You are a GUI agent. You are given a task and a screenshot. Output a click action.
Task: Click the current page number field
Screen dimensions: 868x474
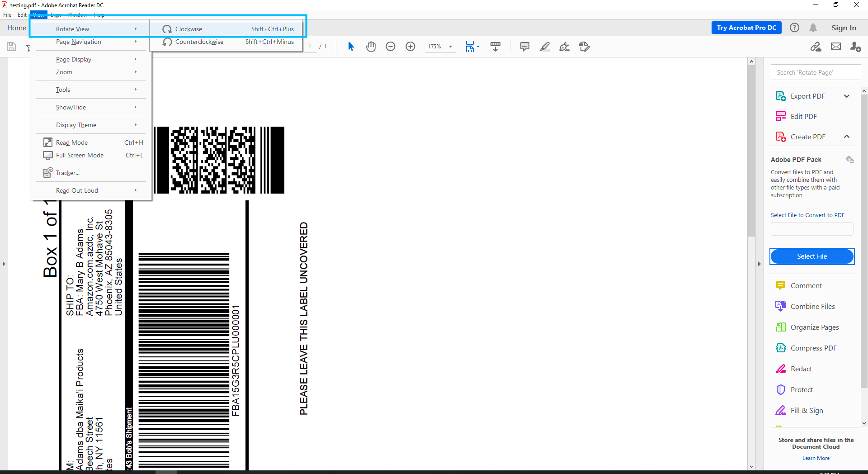[x=310, y=47]
